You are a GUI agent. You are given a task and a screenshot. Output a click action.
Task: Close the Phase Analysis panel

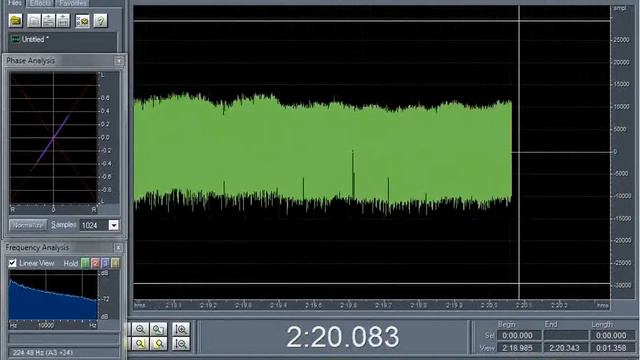tap(119, 61)
